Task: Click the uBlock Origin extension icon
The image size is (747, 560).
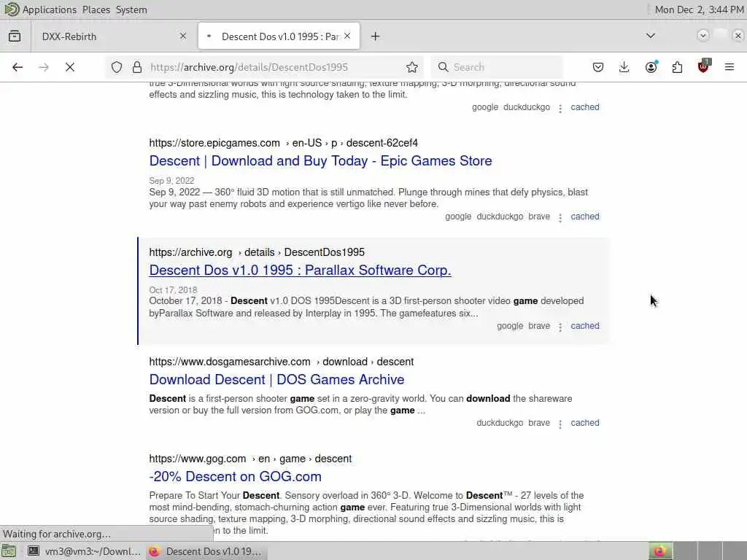Action: coord(704,66)
